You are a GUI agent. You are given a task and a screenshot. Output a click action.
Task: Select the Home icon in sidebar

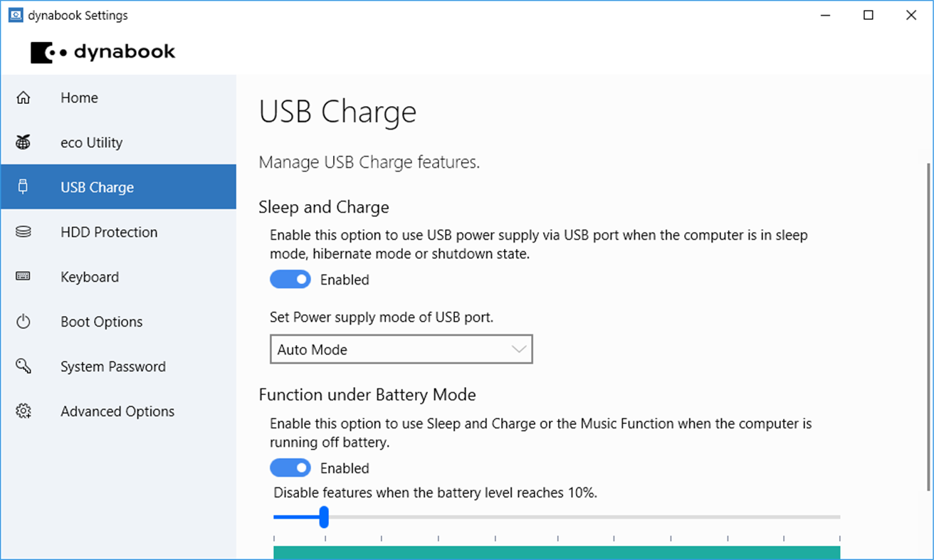tap(23, 97)
